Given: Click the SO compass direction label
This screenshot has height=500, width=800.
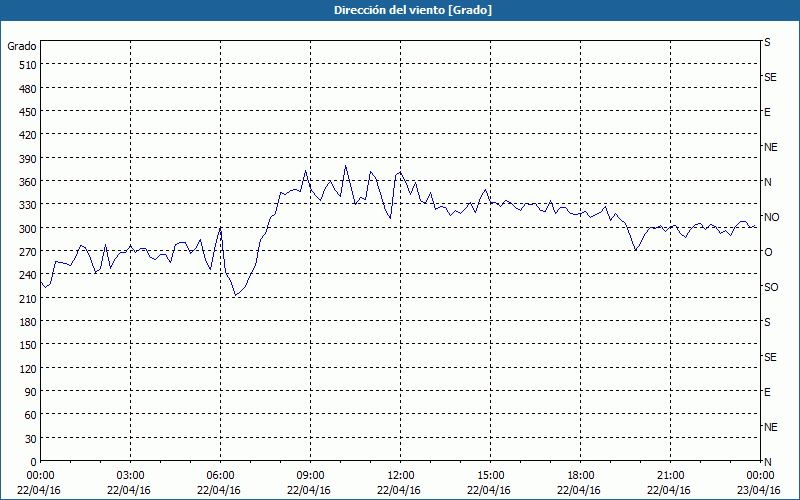Looking at the screenshot, I should [771, 287].
